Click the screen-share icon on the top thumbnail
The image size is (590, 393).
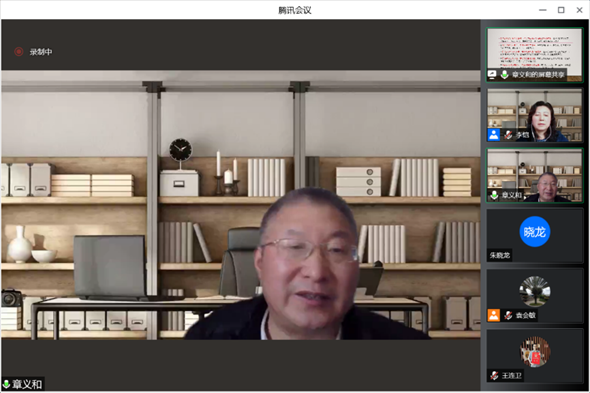point(492,75)
